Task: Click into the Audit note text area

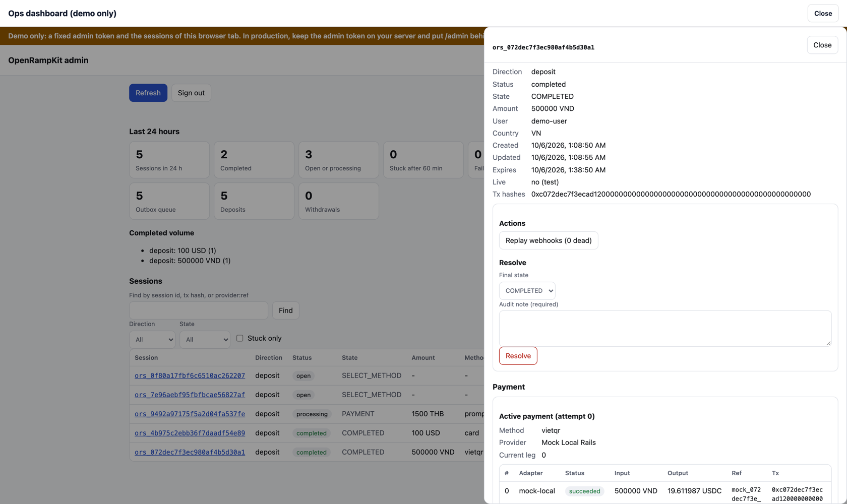Action: point(665,329)
